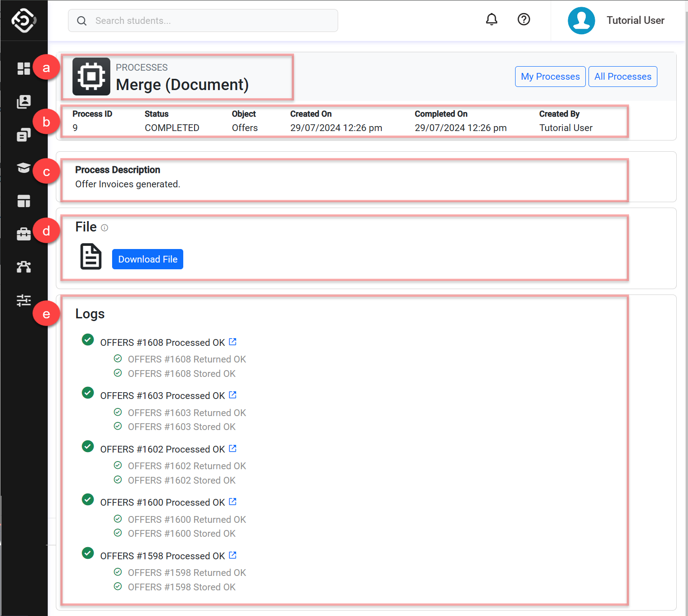The width and height of the screenshot is (688, 616).
Task: Click the app logo in top-left corner
Action: pyautogui.click(x=23, y=20)
